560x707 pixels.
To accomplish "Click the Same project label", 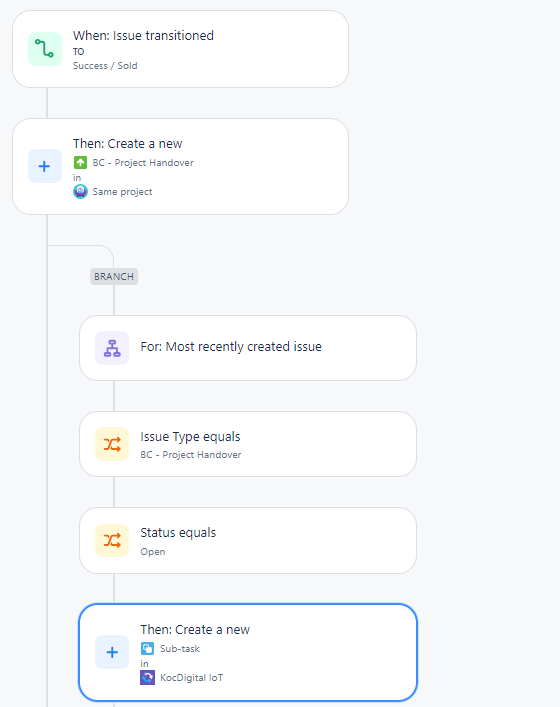I will tap(122, 192).
